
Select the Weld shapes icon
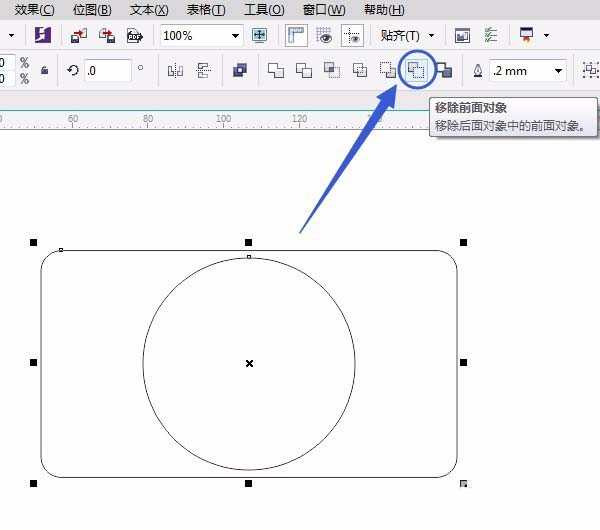276,70
